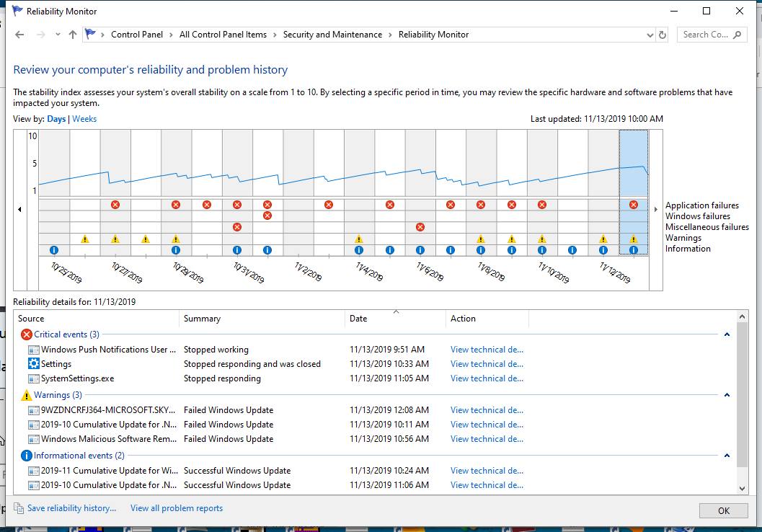Select the Information icon on 10/25/2019

pyautogui.click(x=54, y=250)
